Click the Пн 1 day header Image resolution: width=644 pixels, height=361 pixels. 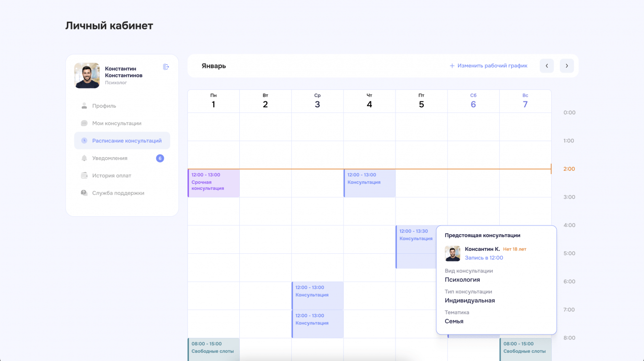click(213, 101)
